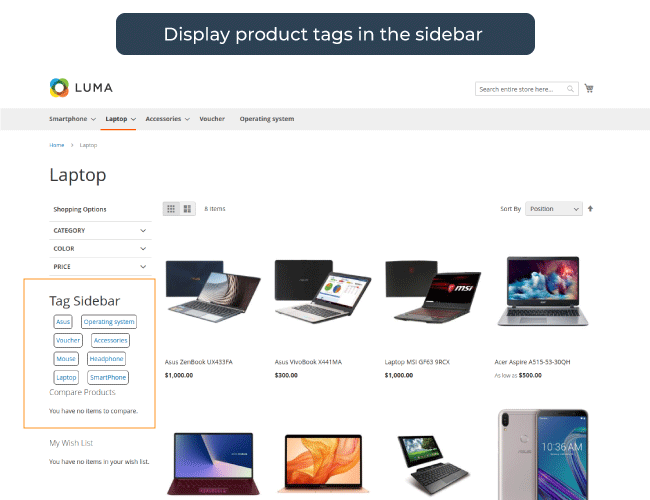650x500 pixels.
Task: Expand the Price filter
Action: [x=100, y=267]
